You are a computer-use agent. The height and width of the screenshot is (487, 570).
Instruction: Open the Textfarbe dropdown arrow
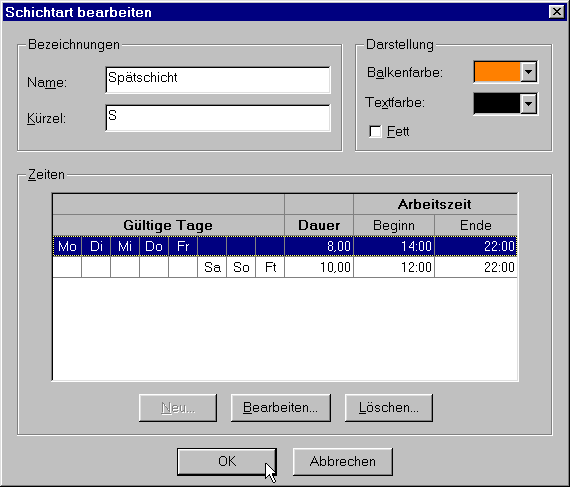click(529, 104)
